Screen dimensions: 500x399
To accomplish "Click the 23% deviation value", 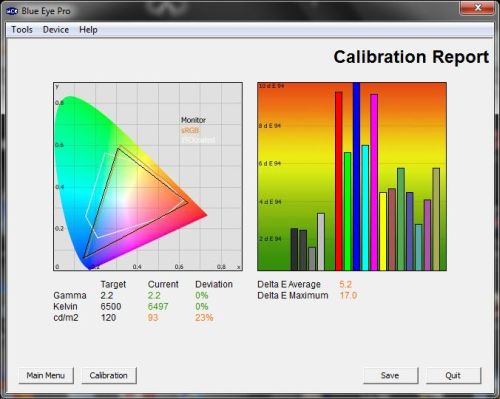I will [x=204, y=317].
